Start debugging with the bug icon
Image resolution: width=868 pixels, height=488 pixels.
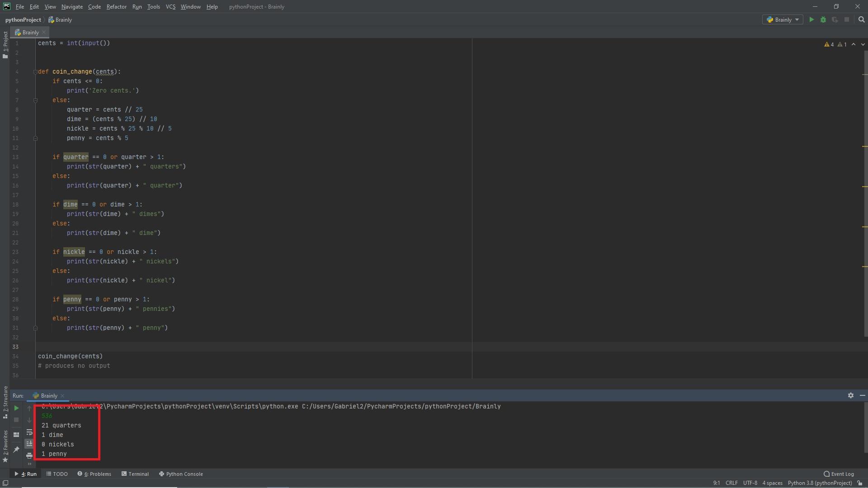pos(823,19)
